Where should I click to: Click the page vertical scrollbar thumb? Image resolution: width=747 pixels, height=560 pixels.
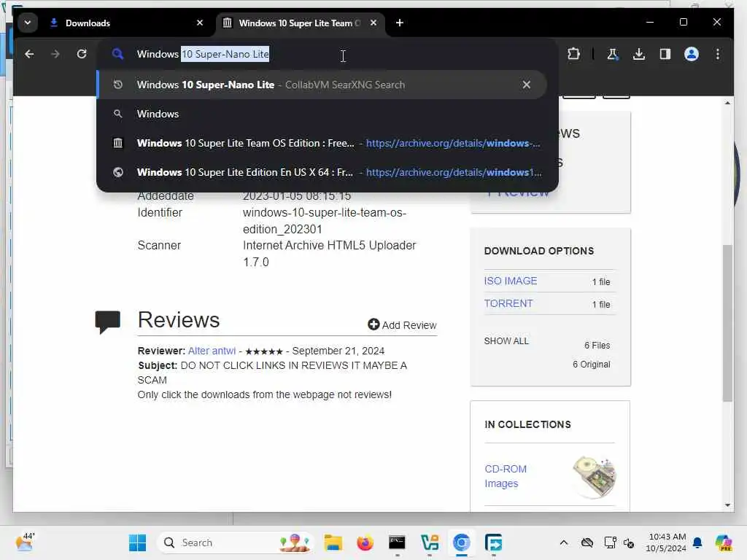click(x=727, y=323)
